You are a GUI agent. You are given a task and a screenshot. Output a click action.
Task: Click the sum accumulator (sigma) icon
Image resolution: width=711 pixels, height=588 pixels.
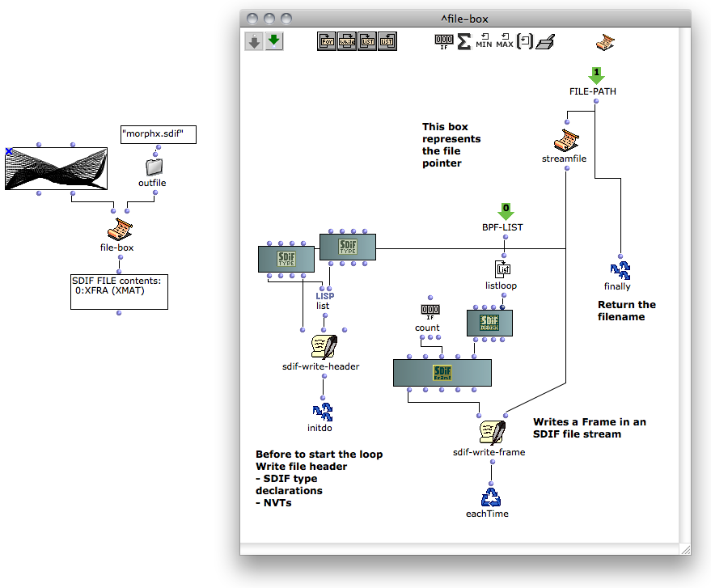point(463,42)
